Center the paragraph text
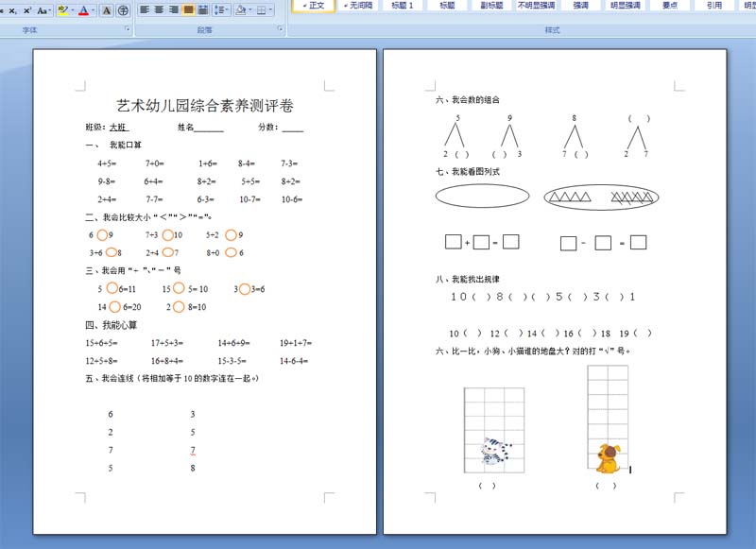Viewport: 756px width, 549px height. [x=159, y=9]
